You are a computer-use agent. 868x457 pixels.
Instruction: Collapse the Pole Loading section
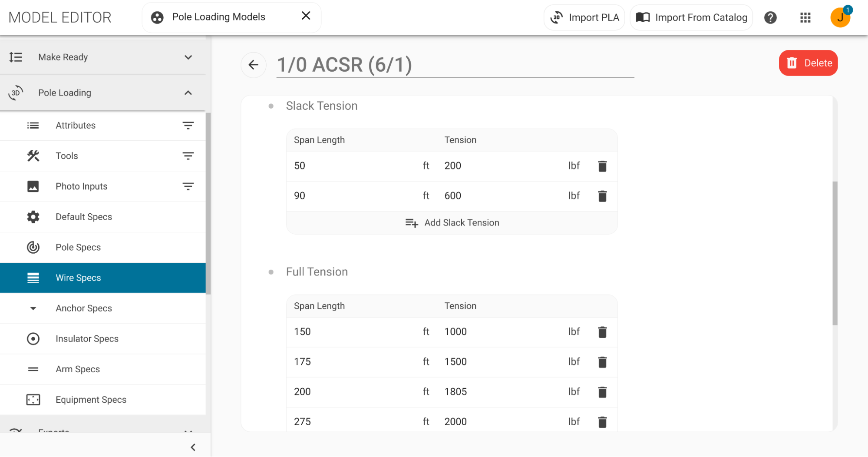(x=188, y=93)
